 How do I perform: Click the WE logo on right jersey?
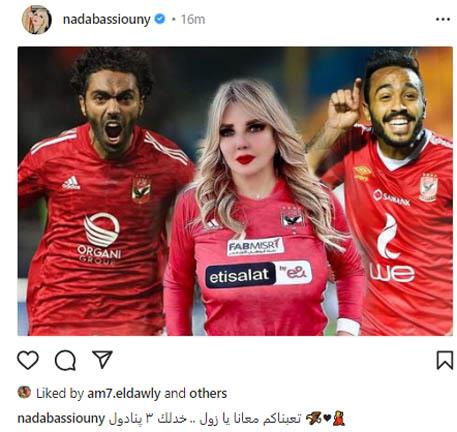pos(392,273)
